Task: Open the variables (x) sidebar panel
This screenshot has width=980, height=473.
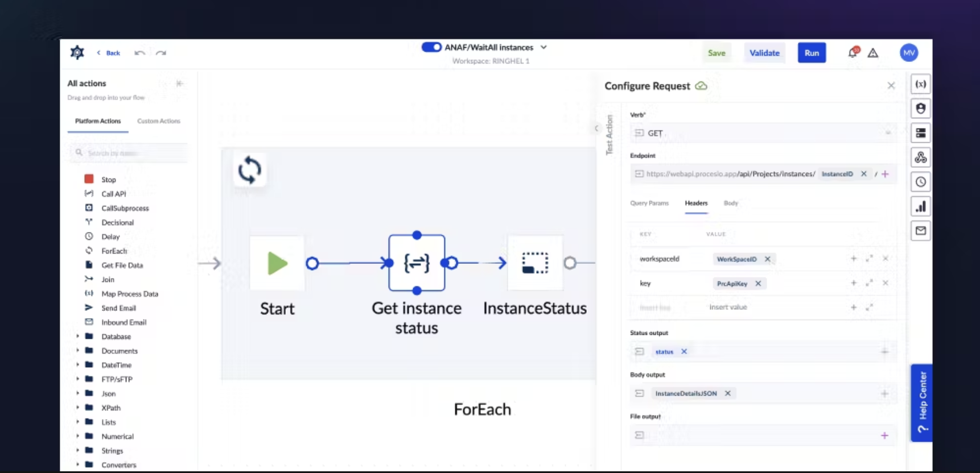Action: click(920, 84)
